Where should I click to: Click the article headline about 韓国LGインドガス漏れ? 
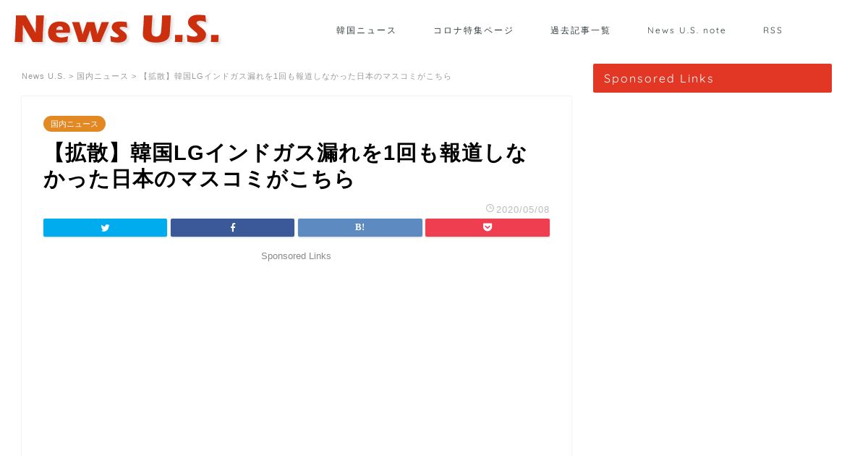pos(286,166)
